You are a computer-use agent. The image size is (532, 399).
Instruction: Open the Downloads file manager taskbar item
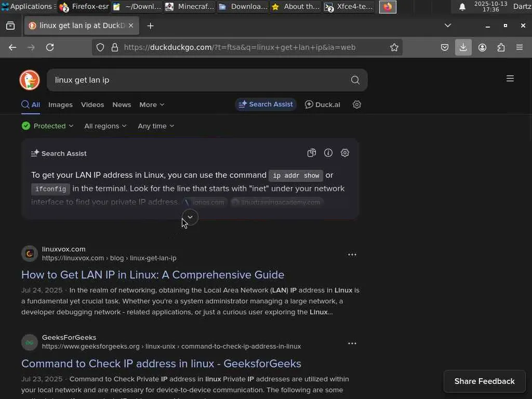[243, 6]
